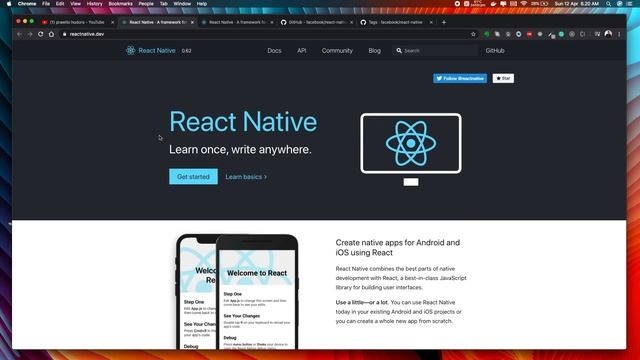Open macOS Spotlight search
This screenshot has width=640, height=360.
click(x=608, y=4)
